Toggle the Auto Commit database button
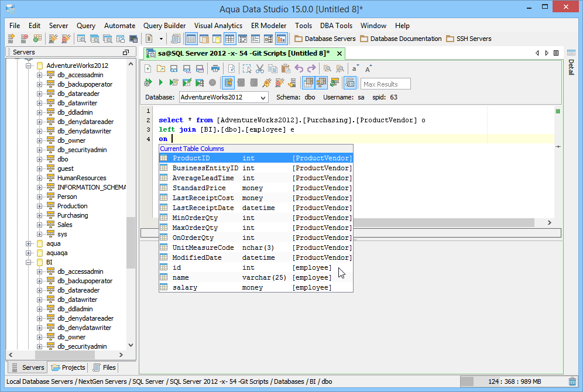Viewport: 583px width, 392px height. pos(228,82)
